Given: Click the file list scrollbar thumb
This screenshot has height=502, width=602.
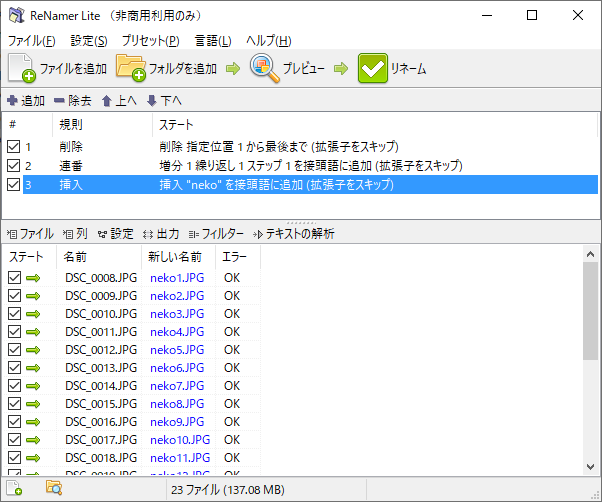Looking at the screenshot, I should pos(590,311).
